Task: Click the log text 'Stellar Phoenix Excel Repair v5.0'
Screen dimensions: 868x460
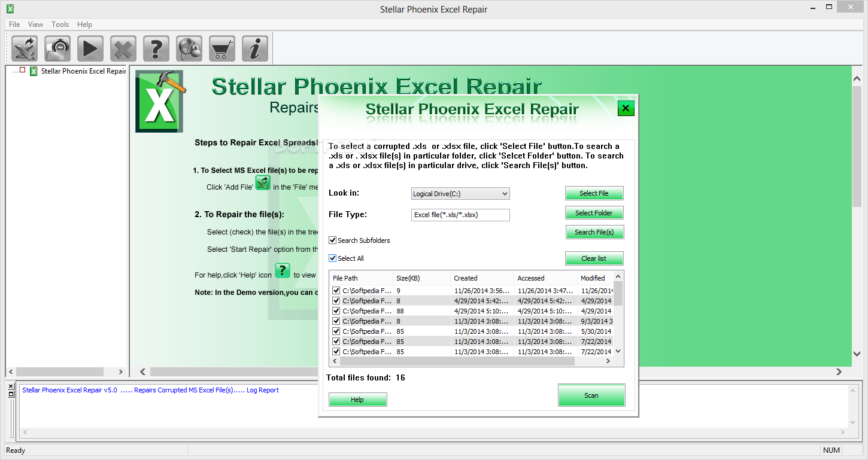Action: pyautogui.click(x=69, y=390)
